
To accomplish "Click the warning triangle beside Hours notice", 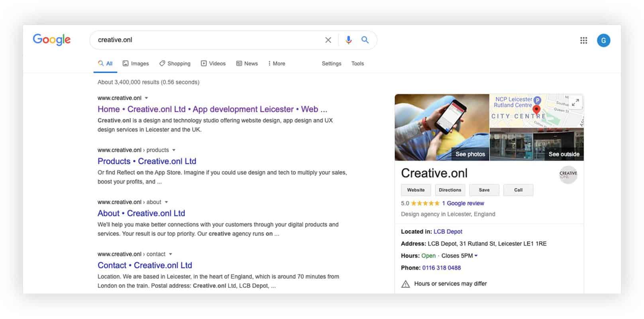I will click(x=405, y=284).
